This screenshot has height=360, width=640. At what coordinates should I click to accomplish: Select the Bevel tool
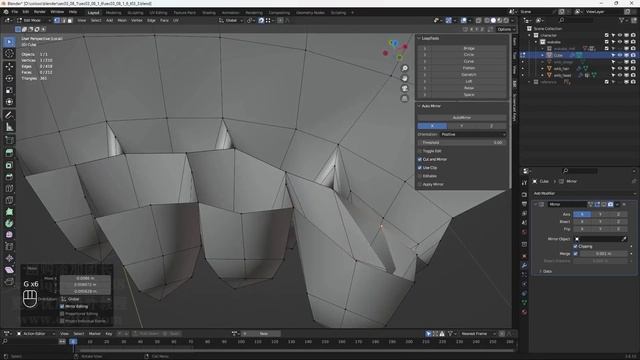pyautogui.click(x=9, y=177)
